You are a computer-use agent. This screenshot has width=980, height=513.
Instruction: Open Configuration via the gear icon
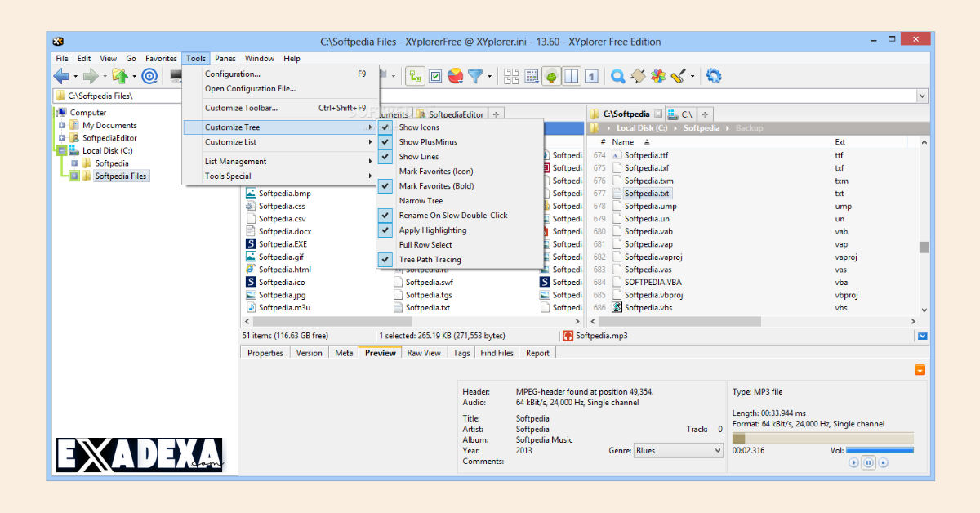(713, 76)
